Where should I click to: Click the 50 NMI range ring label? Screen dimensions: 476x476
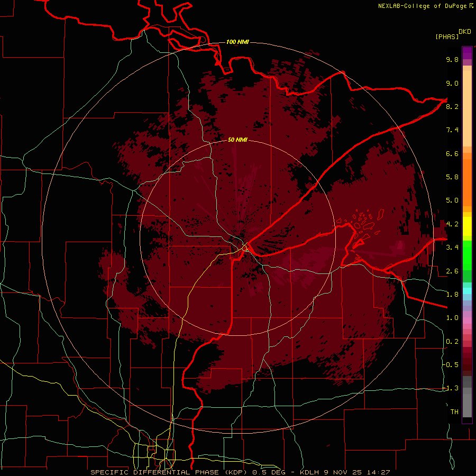[x=237, y=140]
